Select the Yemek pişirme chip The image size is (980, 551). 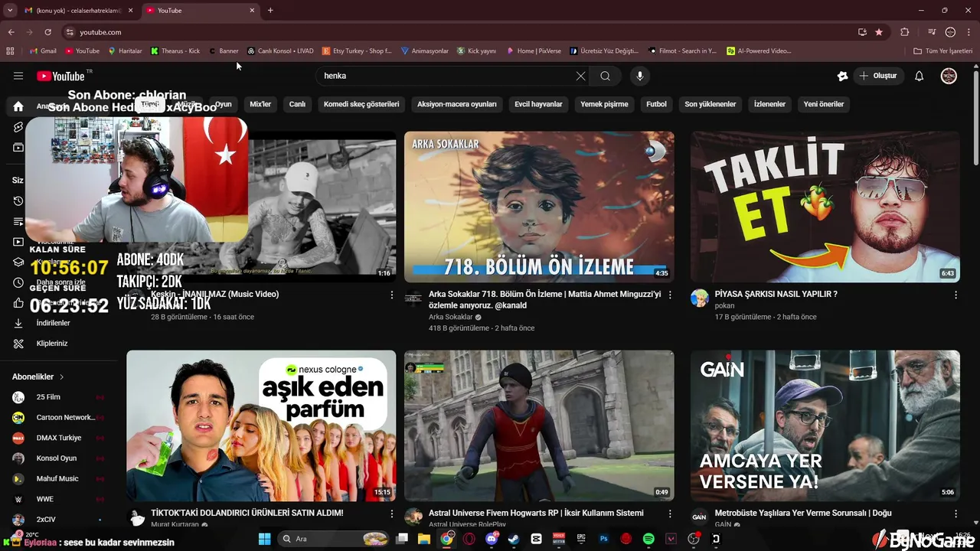click(604, 104)
